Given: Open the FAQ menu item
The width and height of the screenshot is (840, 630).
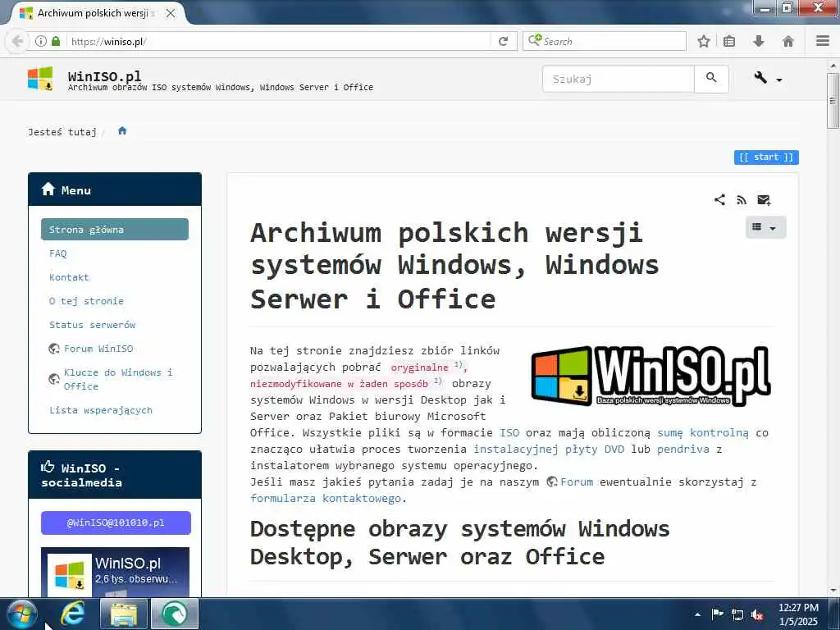Looking at the screenshot, I should pos(58,253).
